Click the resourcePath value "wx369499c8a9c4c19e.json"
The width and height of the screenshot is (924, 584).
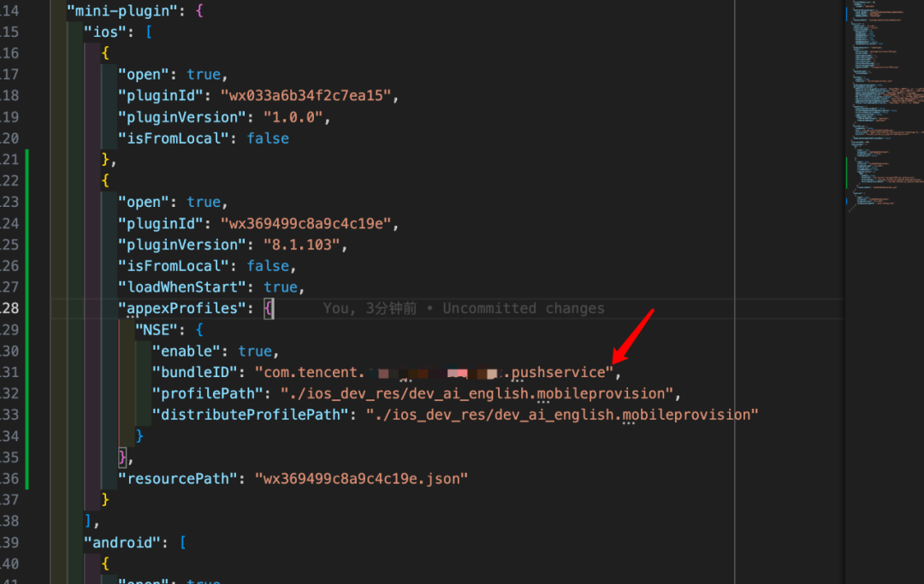coord(361,479)
